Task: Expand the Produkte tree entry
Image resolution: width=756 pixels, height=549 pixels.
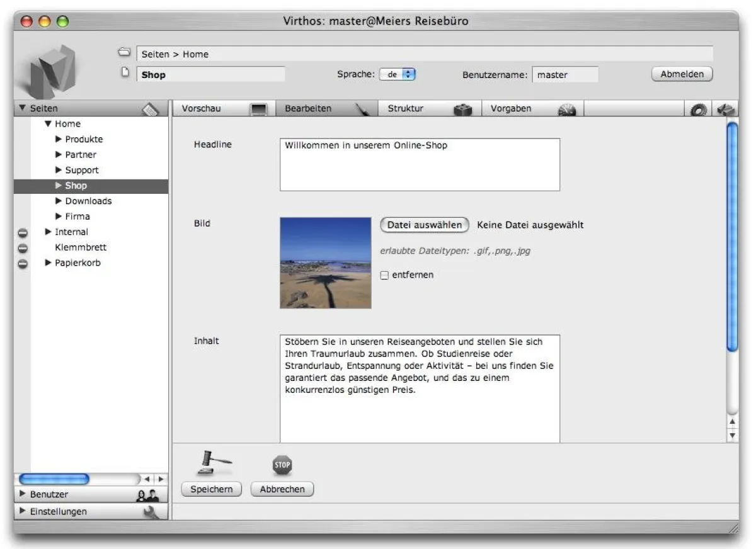Action: tap(58, 139)
